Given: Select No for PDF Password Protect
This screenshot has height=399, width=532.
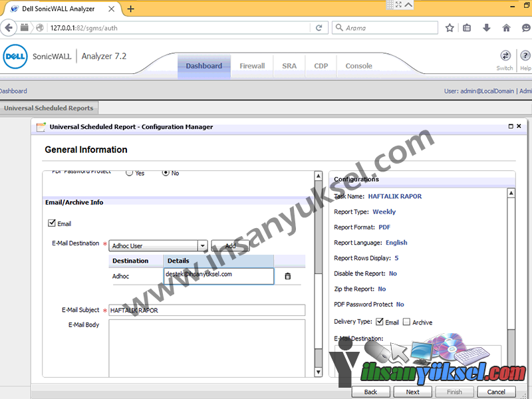Looking at the screenshot, I should point(166,173).
